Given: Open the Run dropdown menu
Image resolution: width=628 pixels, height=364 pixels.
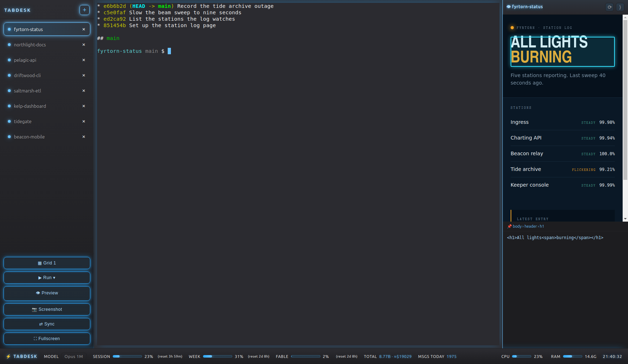Looking at the screenshot, I should pyautogui.click(x=47, y=278).
